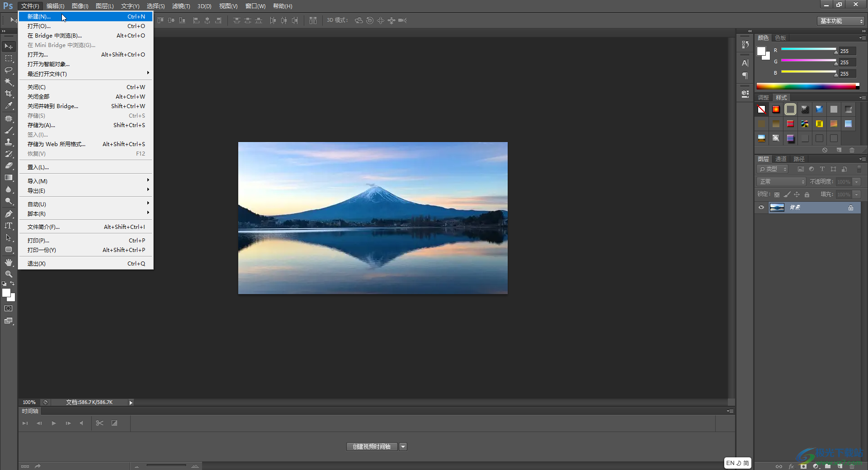
Task: Choose 存储为(A)... menu entry
Action: coord(86,125)
